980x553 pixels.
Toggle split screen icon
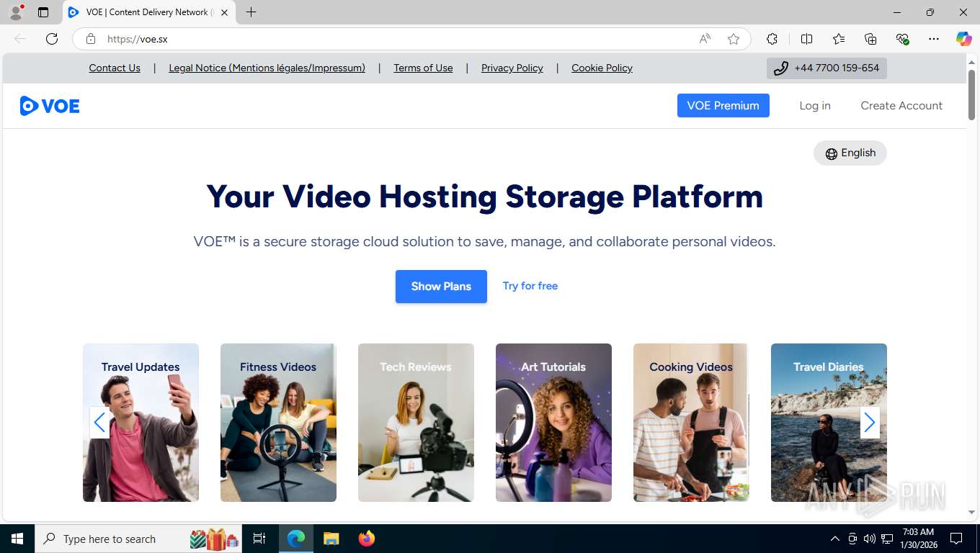click(x=807, y=39)
